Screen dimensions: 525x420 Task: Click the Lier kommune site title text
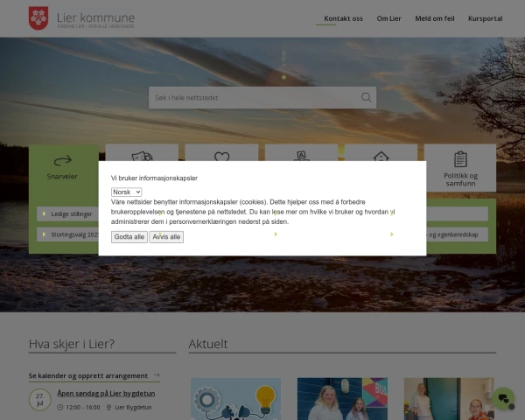click(x=95, y=17)
